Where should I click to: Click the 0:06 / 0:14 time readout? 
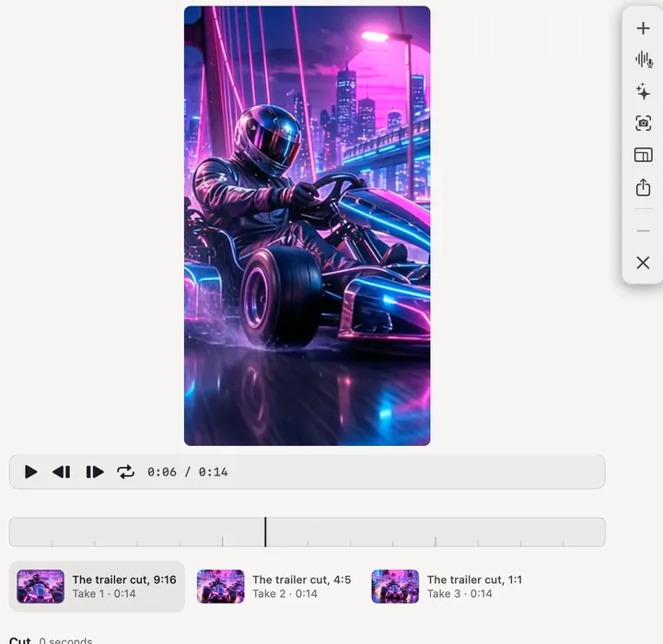click(187, 472)
